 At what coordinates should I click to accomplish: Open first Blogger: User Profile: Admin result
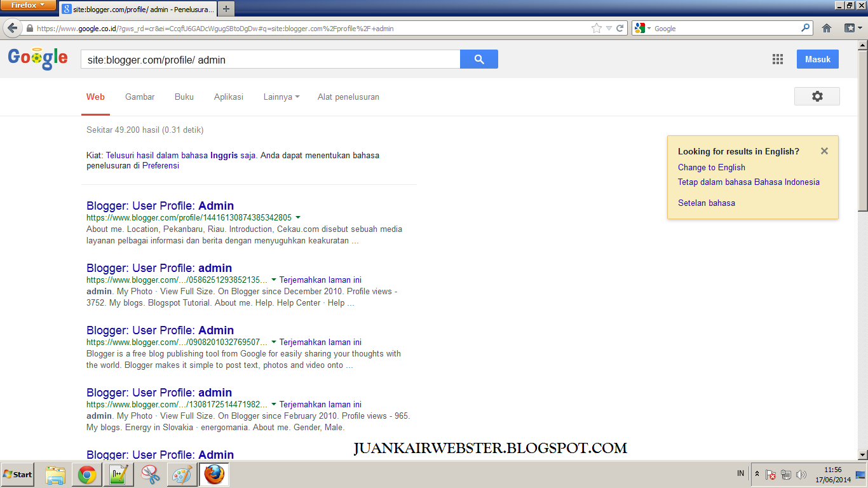click(x=160, y=206)
